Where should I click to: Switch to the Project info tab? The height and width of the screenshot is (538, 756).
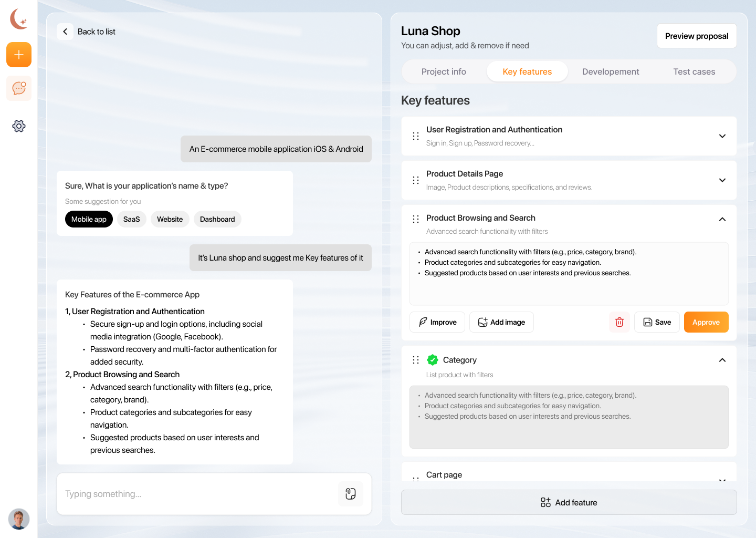[444, 71]
